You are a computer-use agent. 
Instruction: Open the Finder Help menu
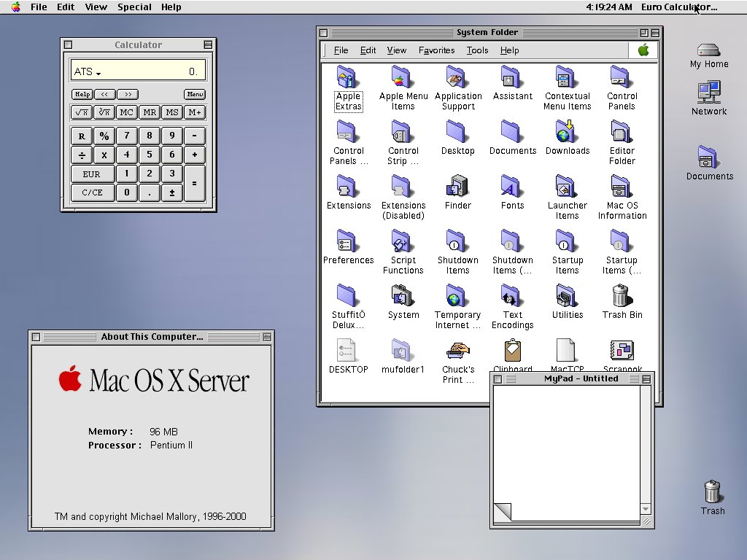(171, 7)
